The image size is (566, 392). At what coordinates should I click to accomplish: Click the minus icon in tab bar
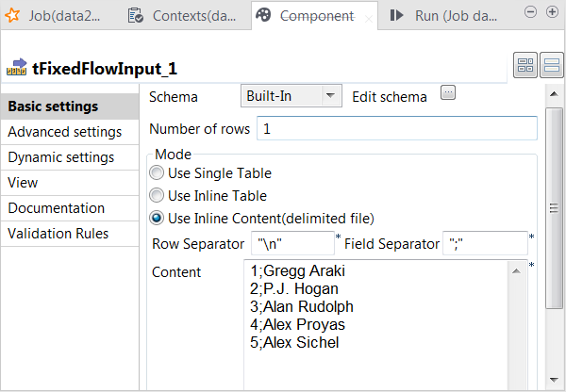click(x=528, y=11)
